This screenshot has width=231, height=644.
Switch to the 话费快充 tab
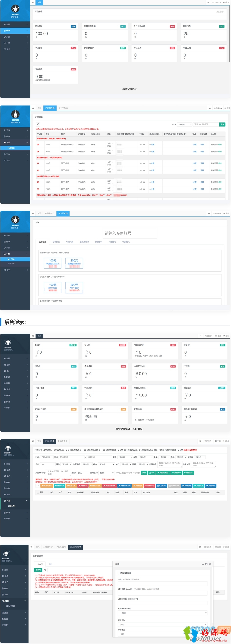tap(56, 242)
